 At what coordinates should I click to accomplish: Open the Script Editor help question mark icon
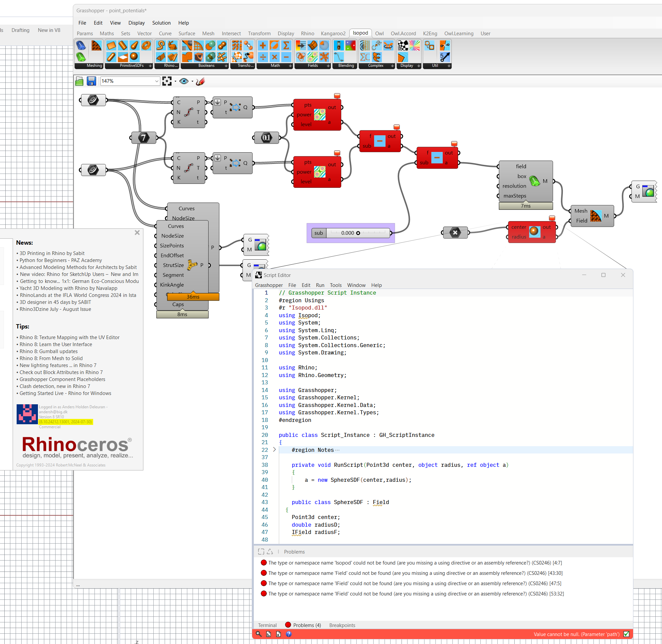[x=288, y=634]
